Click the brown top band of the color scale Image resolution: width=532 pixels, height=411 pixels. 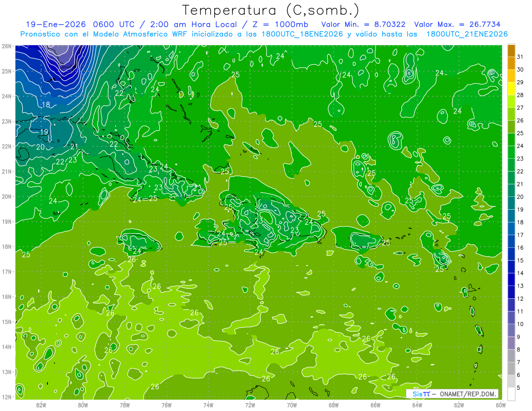point(511,51)
